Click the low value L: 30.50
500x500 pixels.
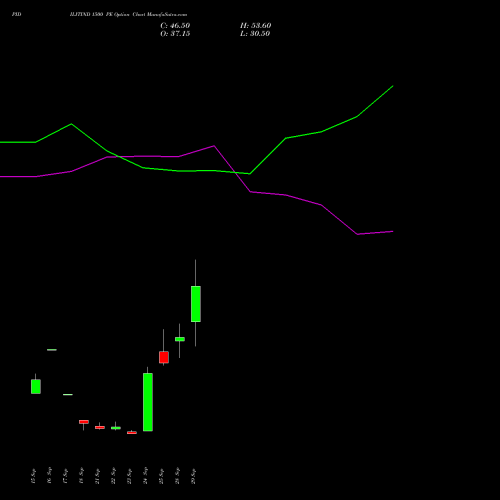pyautogui.click(x=255, y=34)
